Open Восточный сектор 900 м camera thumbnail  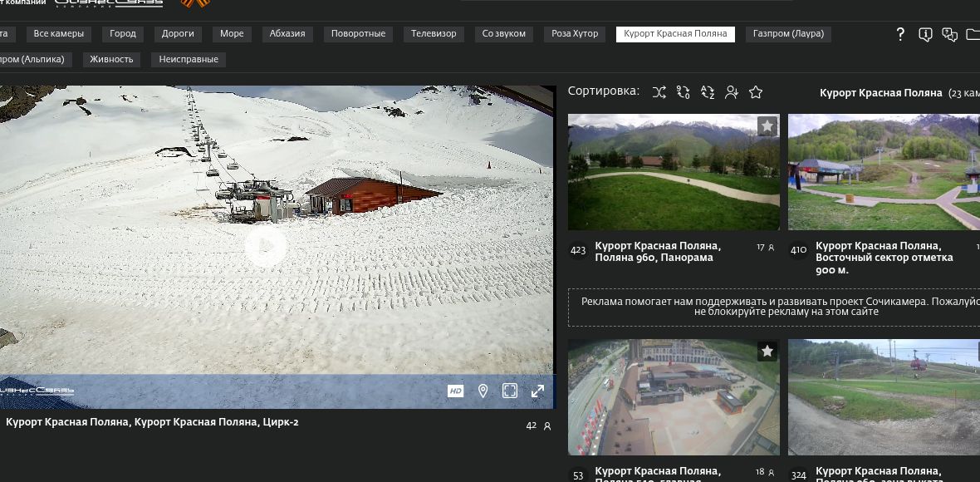pyautogui.click(x=884, y=172)
